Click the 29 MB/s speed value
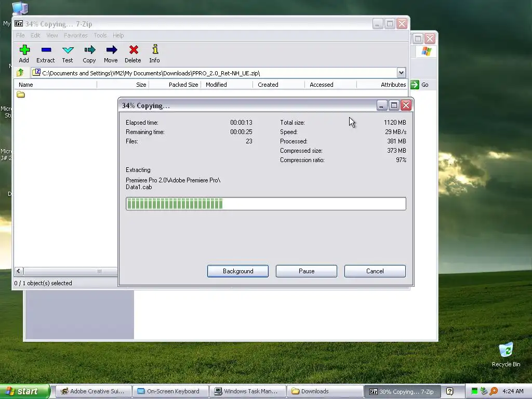 click(x=395, y=131)
